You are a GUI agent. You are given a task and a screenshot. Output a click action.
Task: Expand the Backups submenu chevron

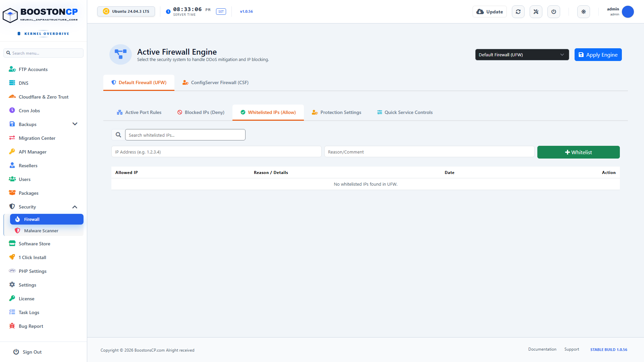(x=75, y=124)
